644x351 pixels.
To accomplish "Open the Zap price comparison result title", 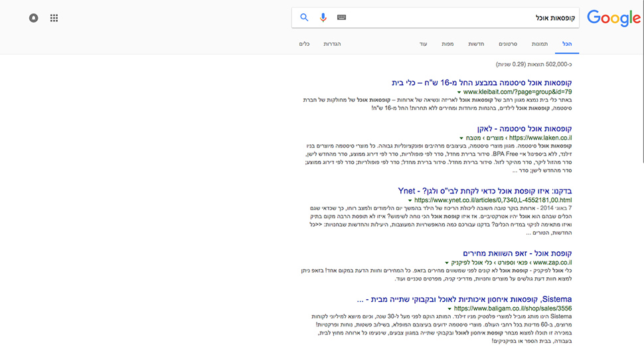I will click(517, 253).
